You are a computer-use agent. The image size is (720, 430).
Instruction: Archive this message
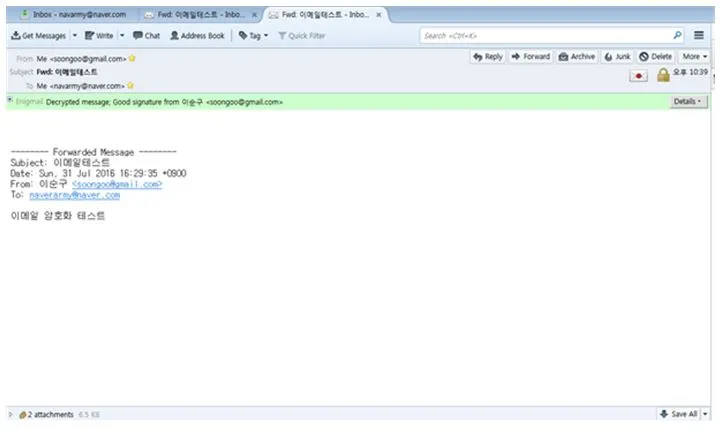577,57
